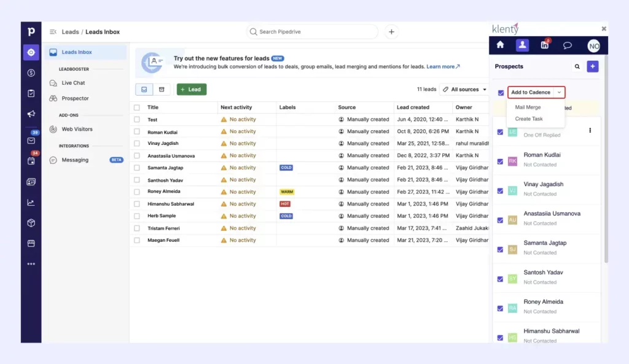629x364 pixels.
Task: Open Himanshu Sabharwal lead title
Action: (171, 204)
